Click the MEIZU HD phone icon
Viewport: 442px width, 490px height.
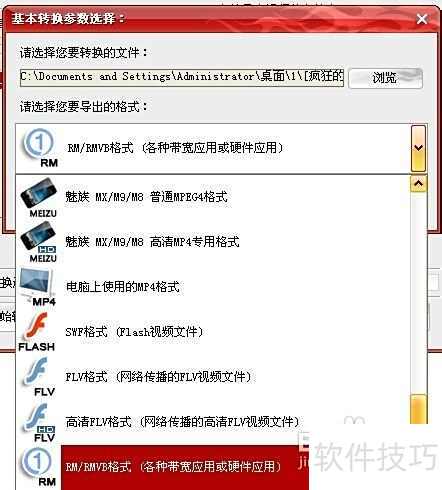tap(39, 242)
